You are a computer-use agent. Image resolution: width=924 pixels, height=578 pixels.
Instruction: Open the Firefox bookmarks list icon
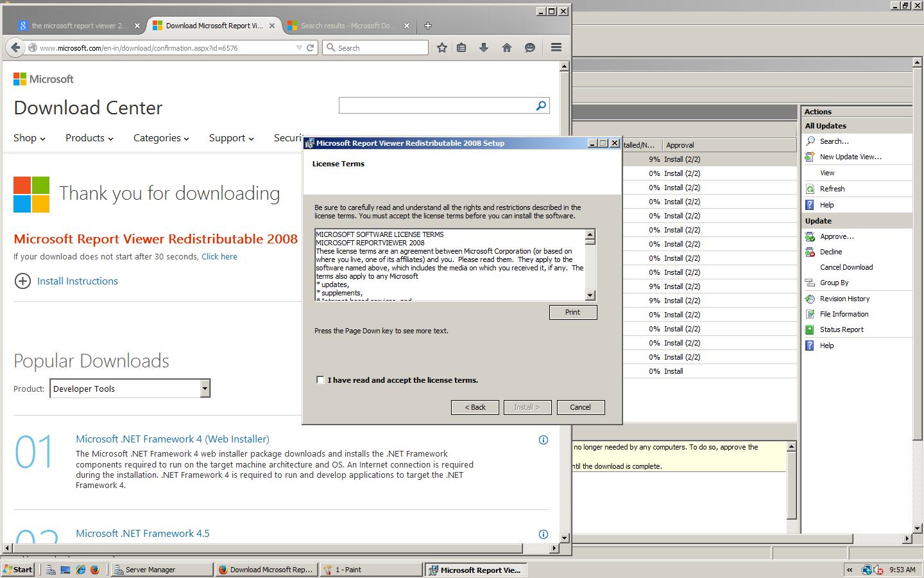461,48
